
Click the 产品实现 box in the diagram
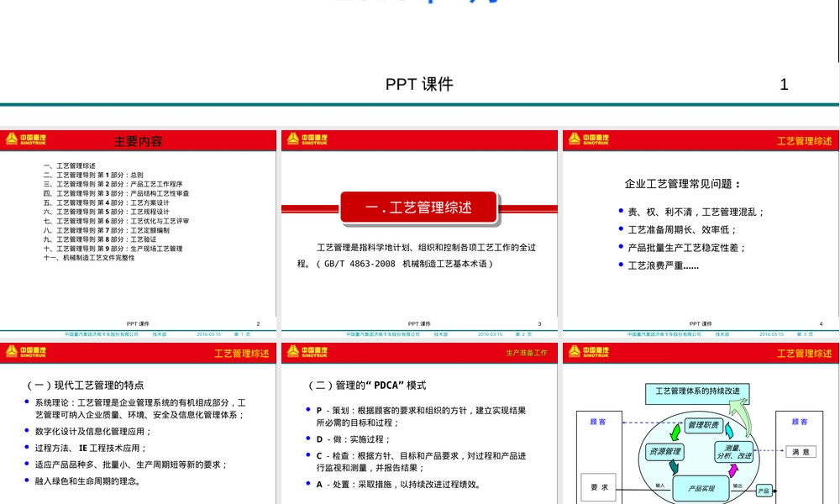coord(701,488)
